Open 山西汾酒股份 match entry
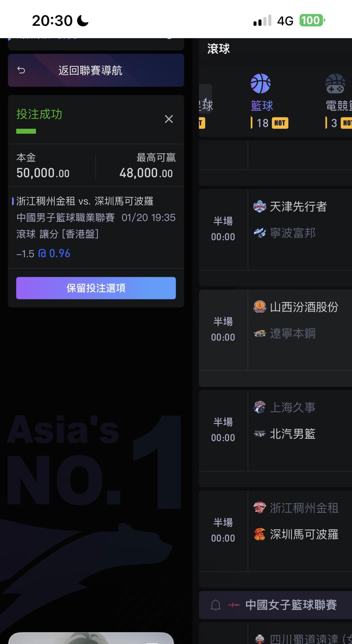Image resolution: width=352 pixels, height=644 pixels. point(304,307)
